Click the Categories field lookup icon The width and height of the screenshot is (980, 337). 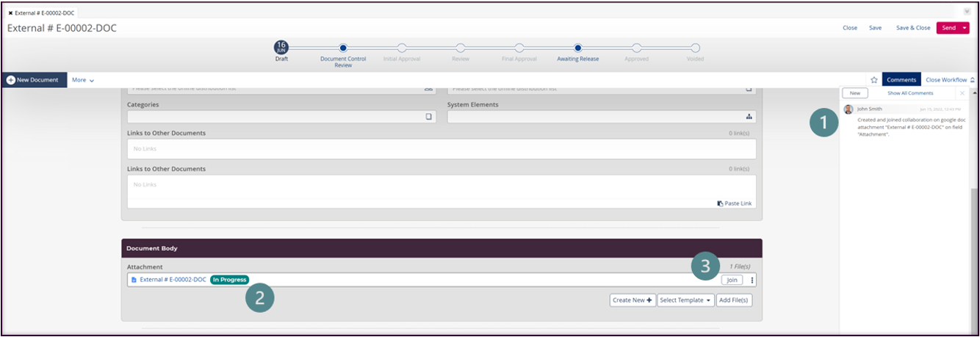428,117
